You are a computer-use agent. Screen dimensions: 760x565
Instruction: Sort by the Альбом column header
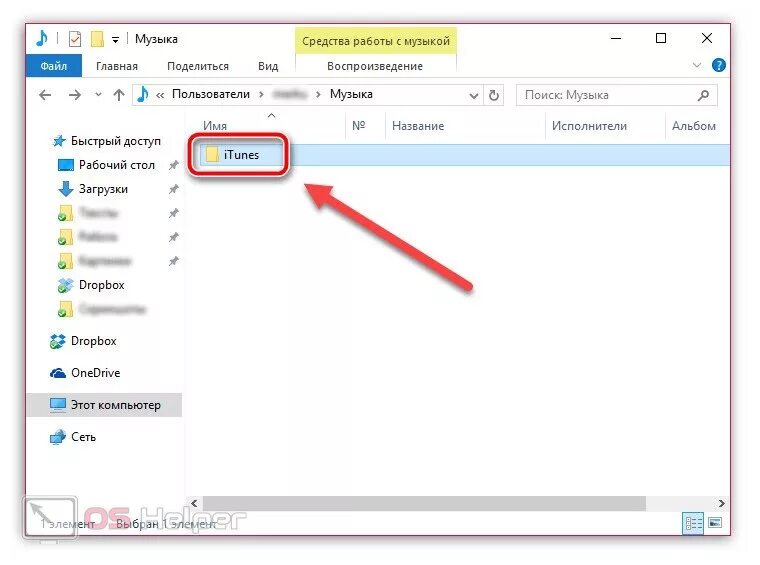(694, 126)
